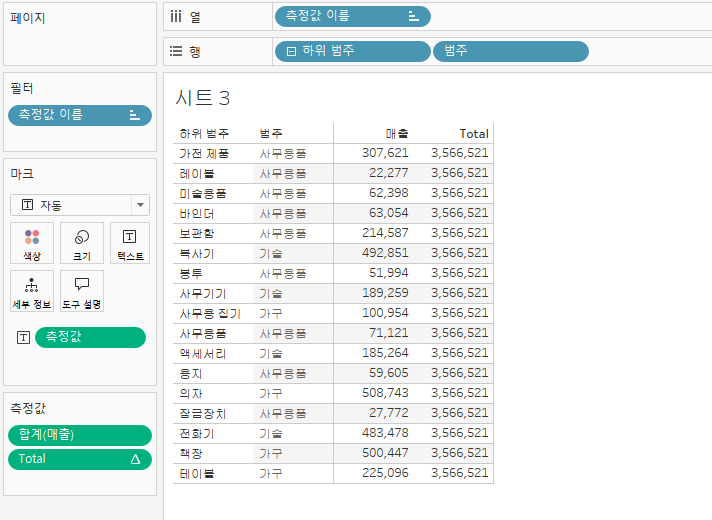Viewport: 712px width, 520px height.
Task: Click Total value in 테이블 row
Action: pyautogui.click(x=460, y=472)
